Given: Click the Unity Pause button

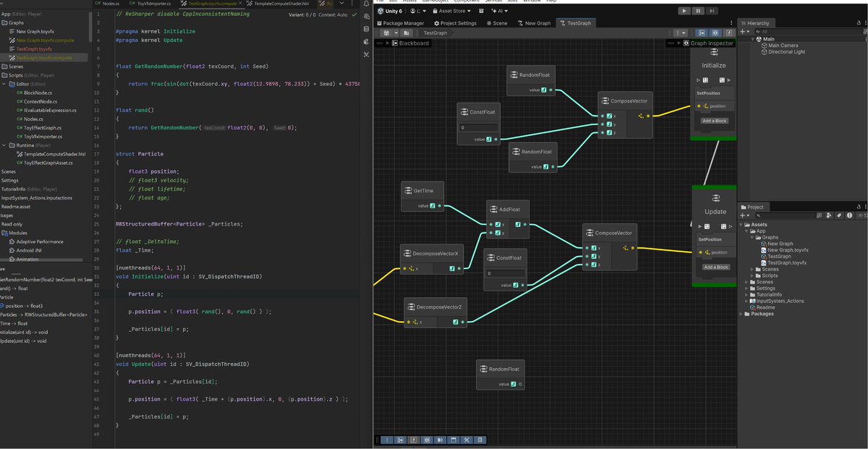Looking at the screenshot, I should [x=698, y=11].
